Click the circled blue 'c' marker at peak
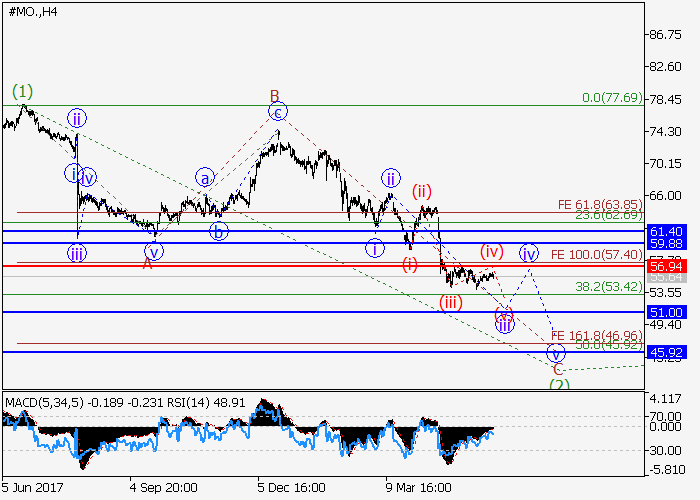This screenshot has height=500, width=700. click(278, 111)
